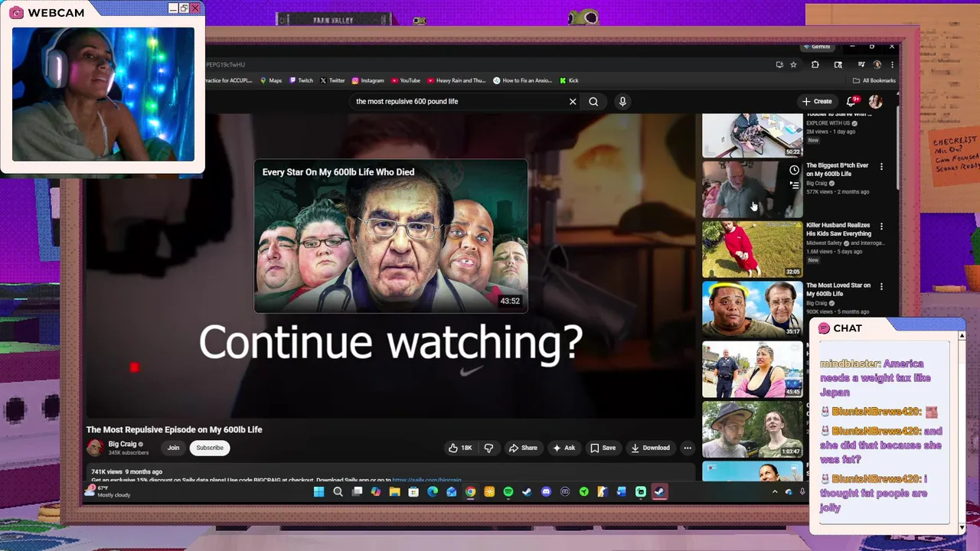Open the YouTube account avatar menu

[875, 101]
